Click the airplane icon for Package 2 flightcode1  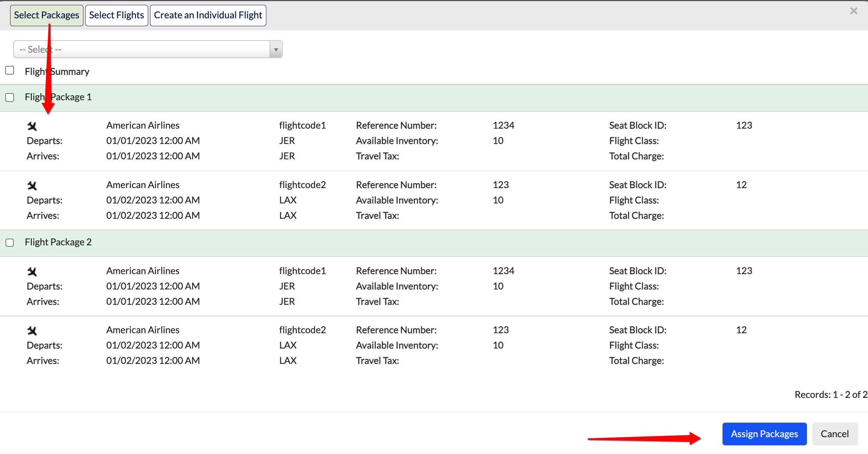pos(32,272)
